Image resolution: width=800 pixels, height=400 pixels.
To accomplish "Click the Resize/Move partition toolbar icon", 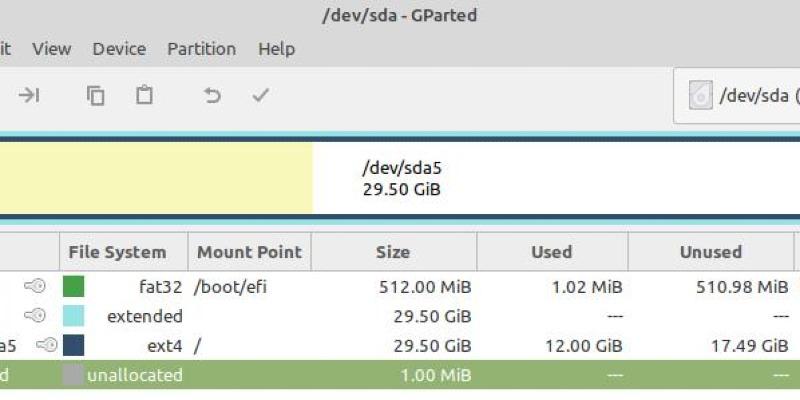I will click(x=29, y=95).
